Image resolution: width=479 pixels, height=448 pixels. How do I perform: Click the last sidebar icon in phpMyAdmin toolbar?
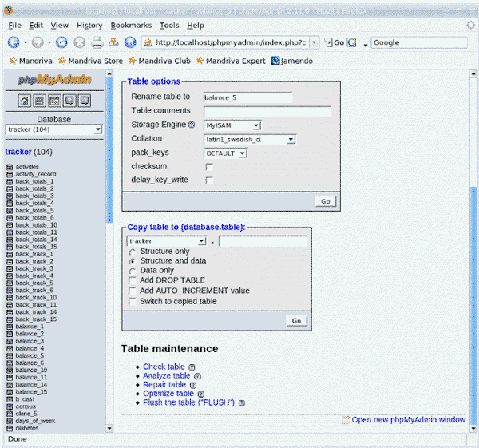pos(85,101)
